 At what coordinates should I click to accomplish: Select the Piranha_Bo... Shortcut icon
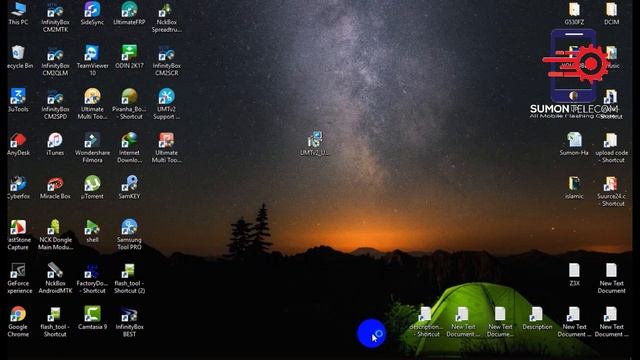point(129,104)
